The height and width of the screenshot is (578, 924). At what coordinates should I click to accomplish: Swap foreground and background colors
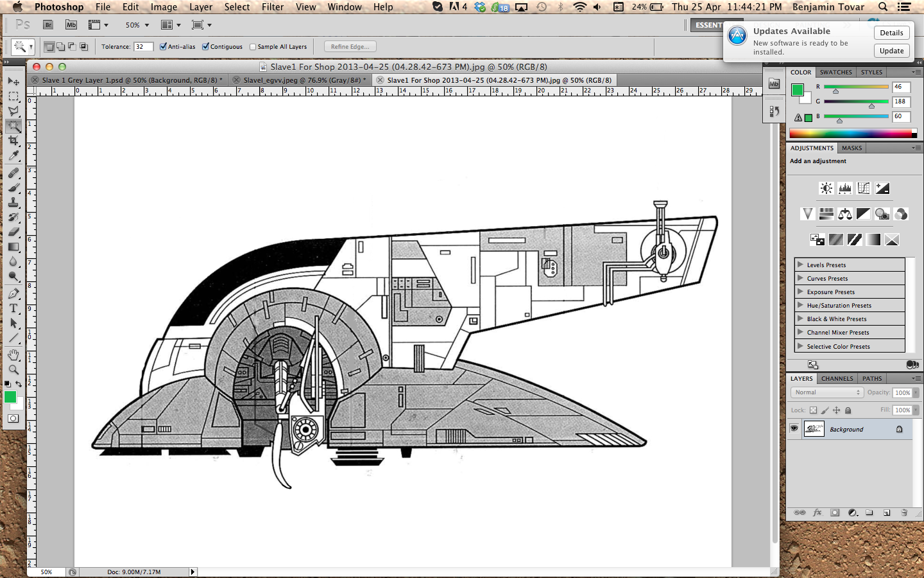coord(19,384)
